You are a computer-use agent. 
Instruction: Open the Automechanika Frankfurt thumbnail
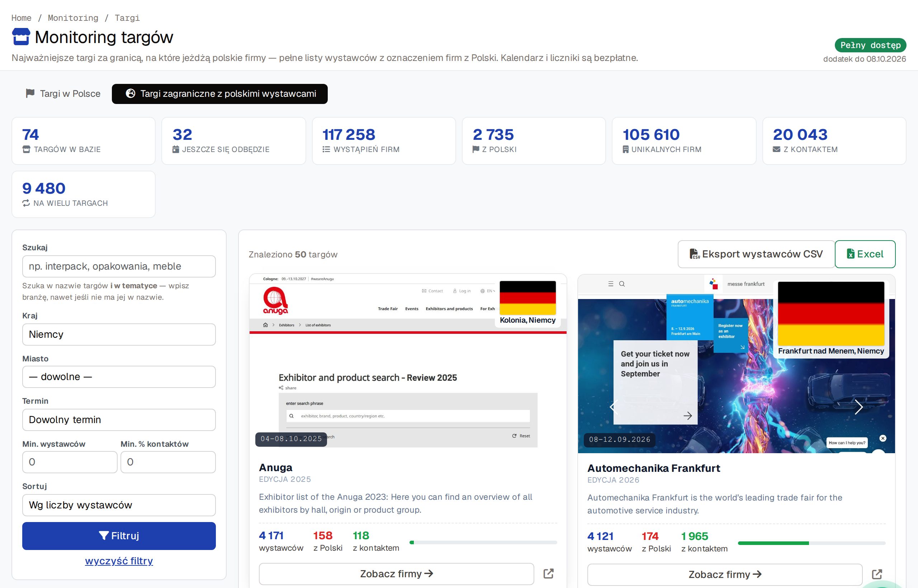(736, 364)
